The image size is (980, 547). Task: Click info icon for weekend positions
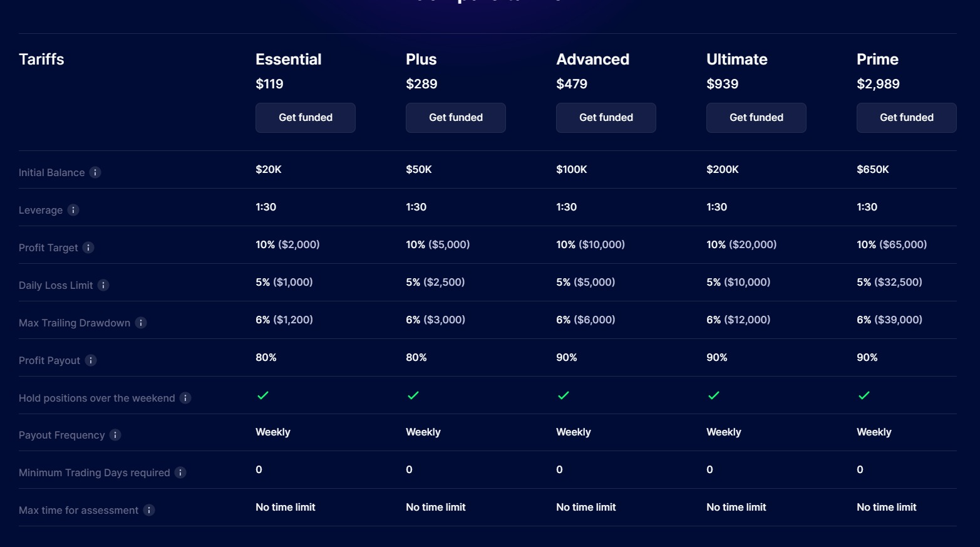tap(185, 398)
